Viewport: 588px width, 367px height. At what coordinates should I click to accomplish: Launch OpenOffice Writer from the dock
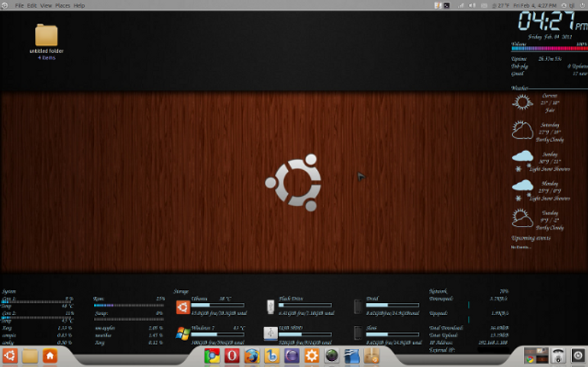point(351,356)
